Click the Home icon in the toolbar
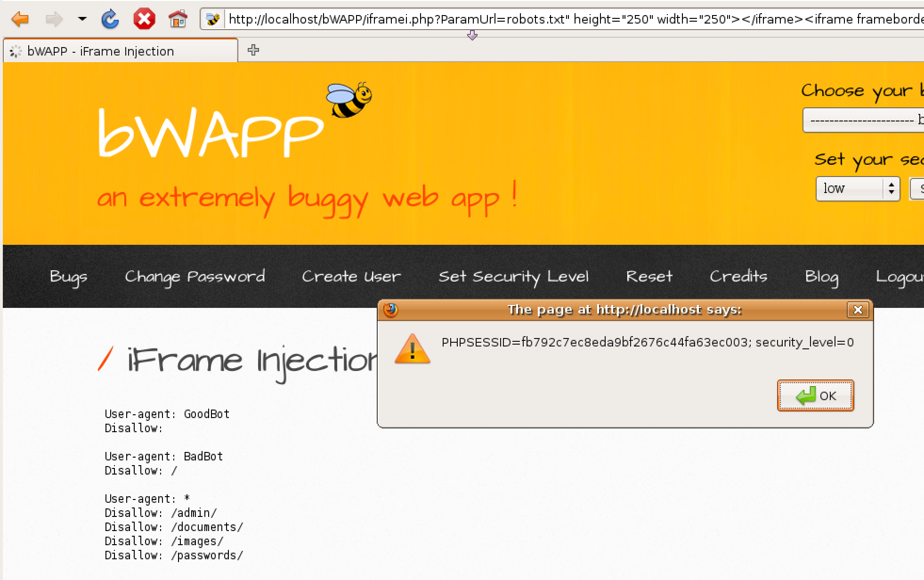 (178, 19)
